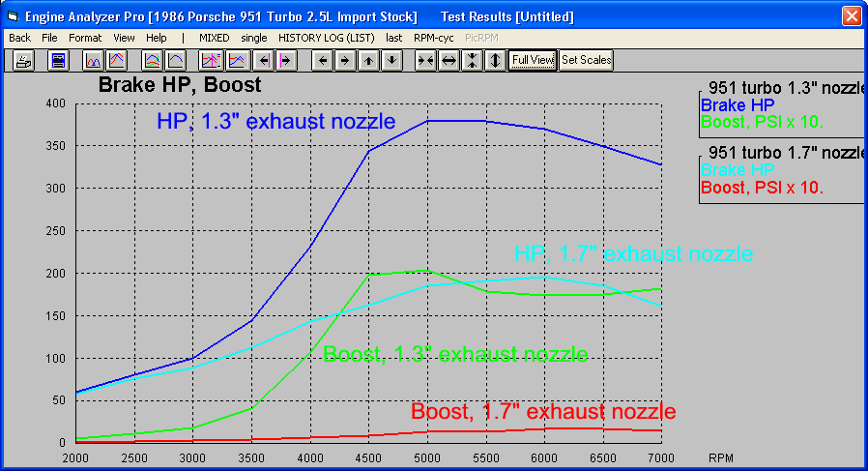Click the blue window-print toolbar icon
This screenshot has height=471, width=868.
point(58,60)
